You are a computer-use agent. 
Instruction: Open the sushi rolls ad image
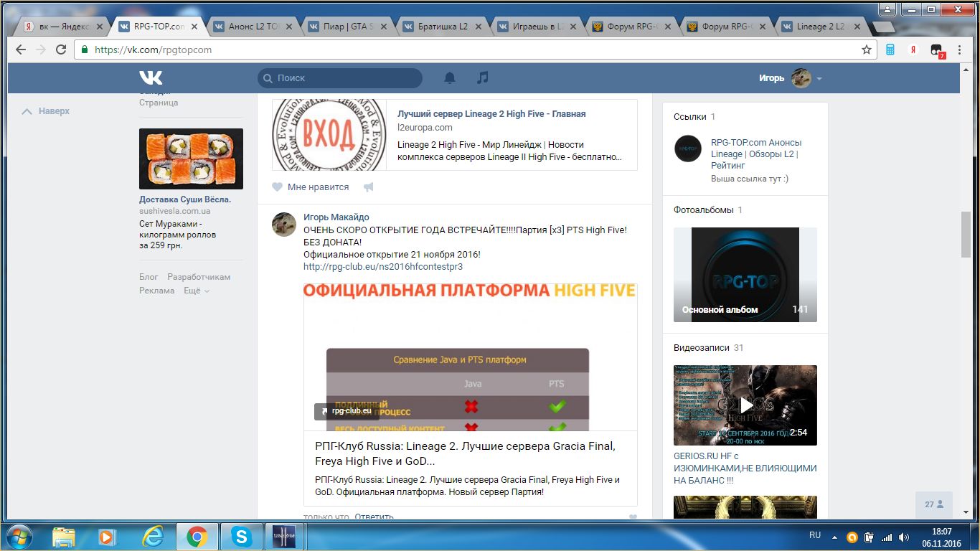(191, 159)
